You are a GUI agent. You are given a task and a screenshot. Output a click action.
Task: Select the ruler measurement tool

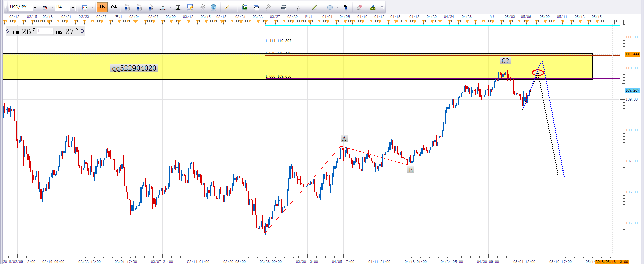227,7
